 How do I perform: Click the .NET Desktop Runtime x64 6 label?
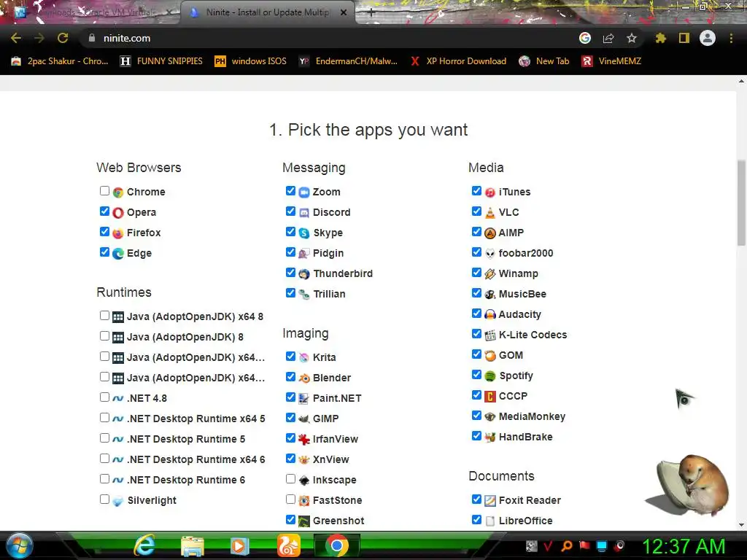tap(196, 459)
